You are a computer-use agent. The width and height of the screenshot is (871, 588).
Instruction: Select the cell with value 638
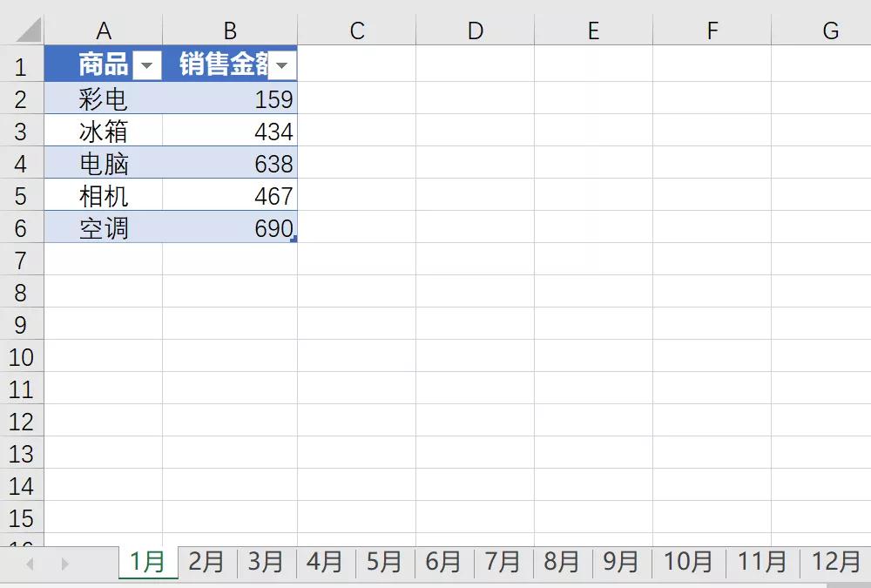pyautogui.click(x=230, y=164)
